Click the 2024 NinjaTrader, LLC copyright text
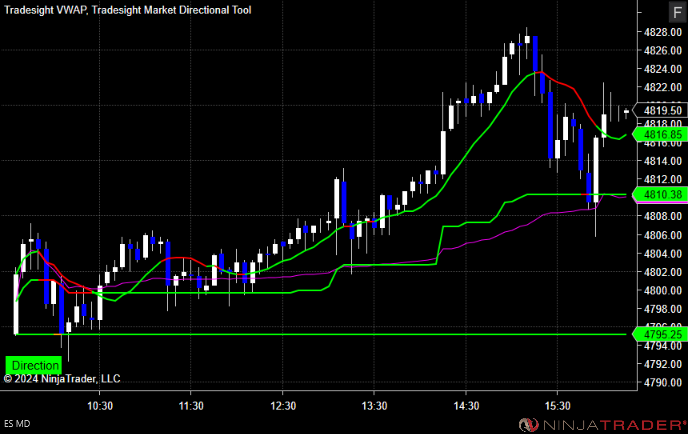Viewport: 688px width, 434px height. pyautogui.click(x=62, y=379)
